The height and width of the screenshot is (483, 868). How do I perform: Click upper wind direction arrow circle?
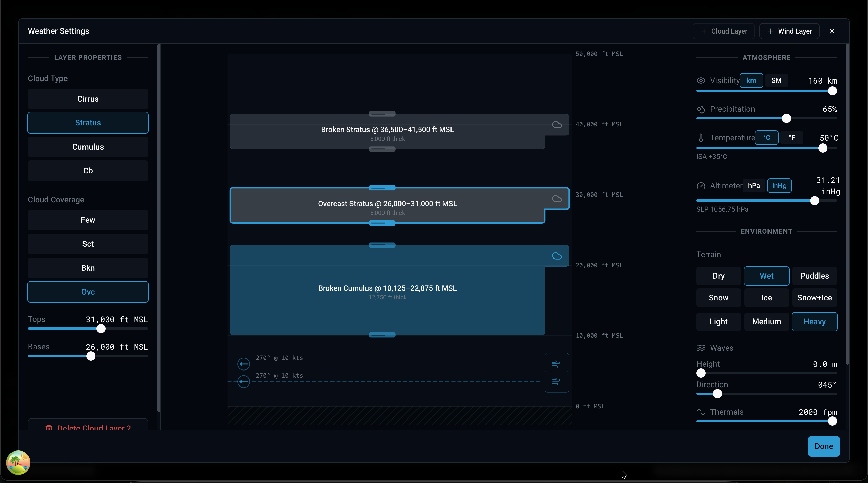click(243, 364)
